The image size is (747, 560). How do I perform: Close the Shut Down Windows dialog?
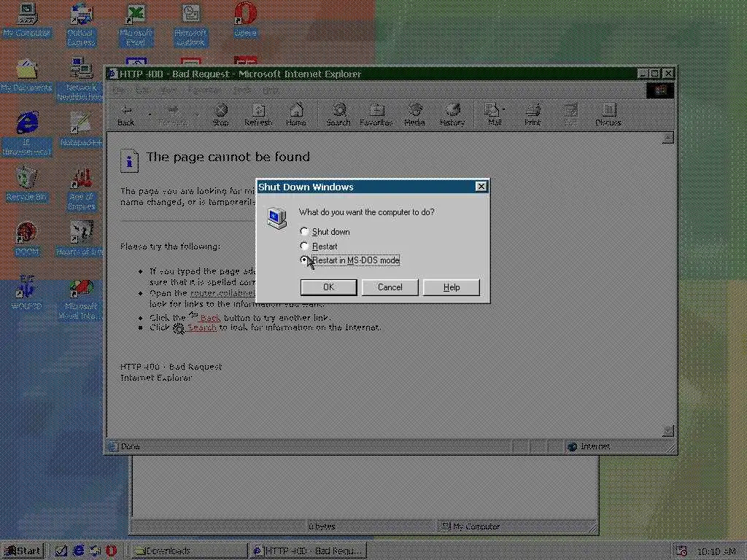coord(481,187)
